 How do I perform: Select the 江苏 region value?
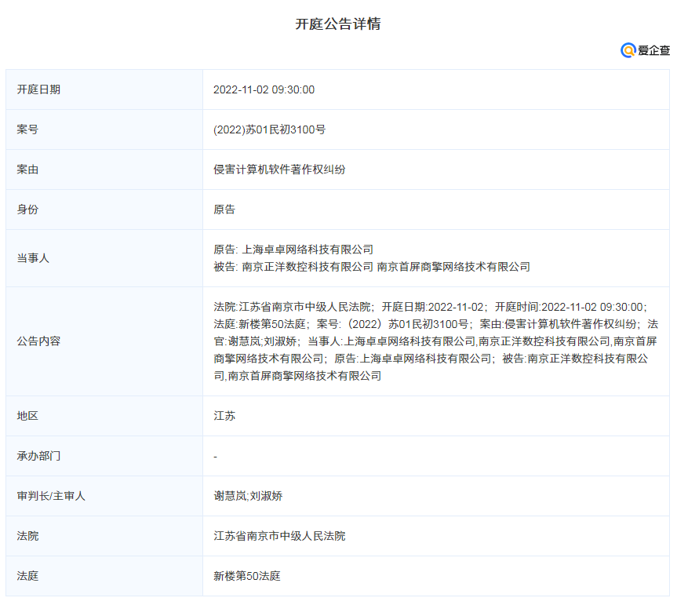(x=224, y=416)
